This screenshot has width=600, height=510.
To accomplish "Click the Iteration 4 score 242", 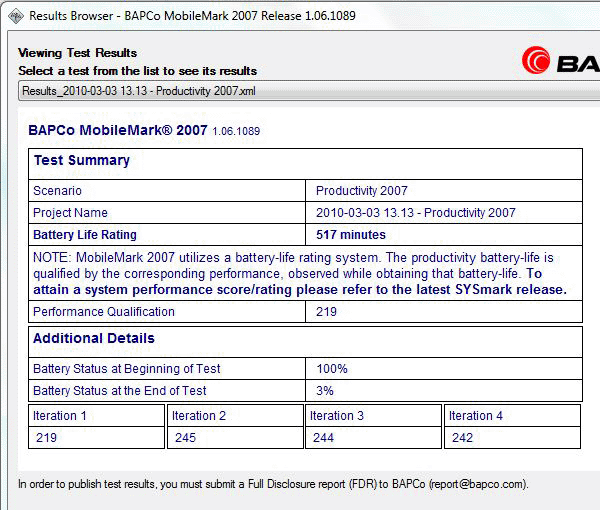I will coord(462,438).
